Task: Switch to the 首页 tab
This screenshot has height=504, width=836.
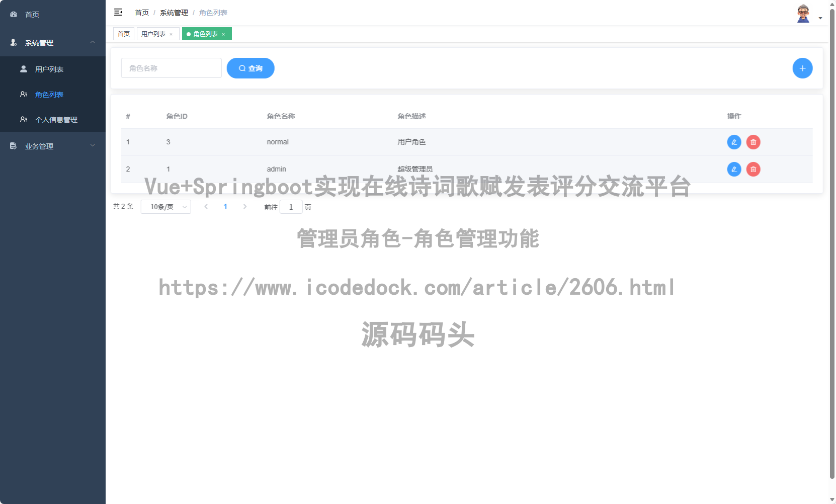Action: (123, 34)
